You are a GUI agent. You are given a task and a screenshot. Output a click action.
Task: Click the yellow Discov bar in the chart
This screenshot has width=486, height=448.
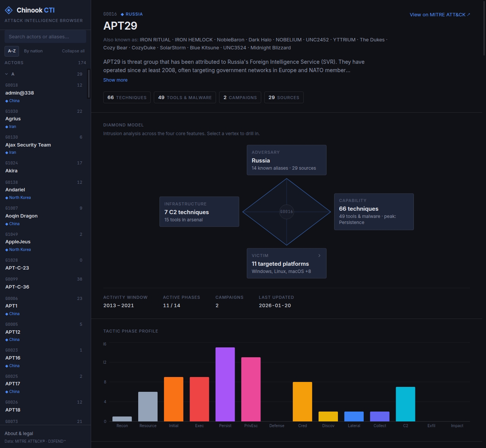pos(328,416)
